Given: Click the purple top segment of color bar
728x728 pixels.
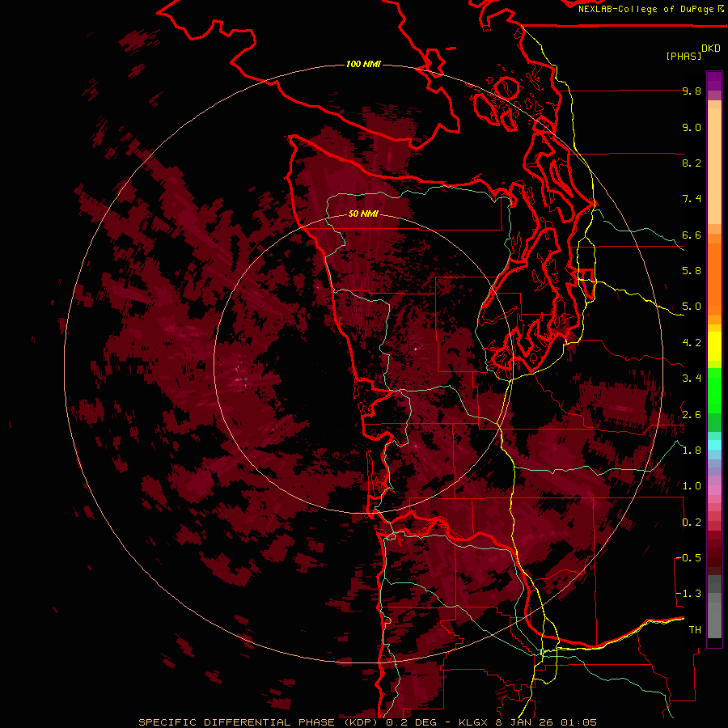Looking at the screenshot, I should click(x=714, y=81).
